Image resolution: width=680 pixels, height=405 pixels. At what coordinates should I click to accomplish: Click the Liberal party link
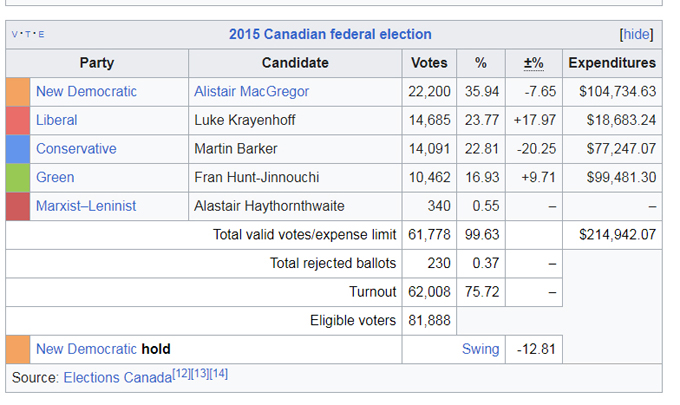point(56,120)
